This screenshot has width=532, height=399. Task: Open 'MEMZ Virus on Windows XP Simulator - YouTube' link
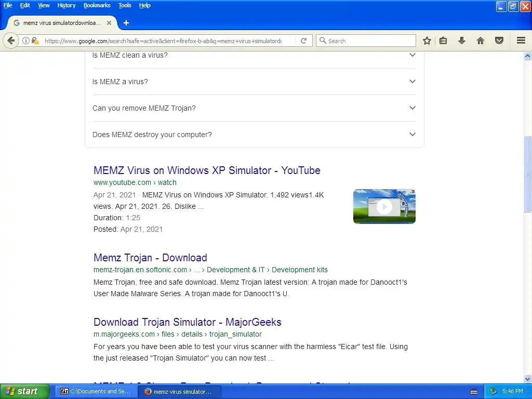pyautogui.click(x=207, y=170)
